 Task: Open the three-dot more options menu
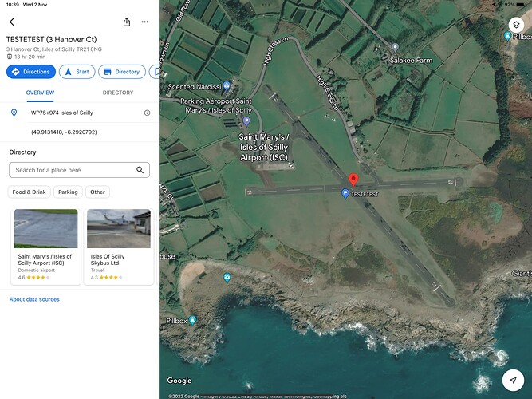pos(144,22)
